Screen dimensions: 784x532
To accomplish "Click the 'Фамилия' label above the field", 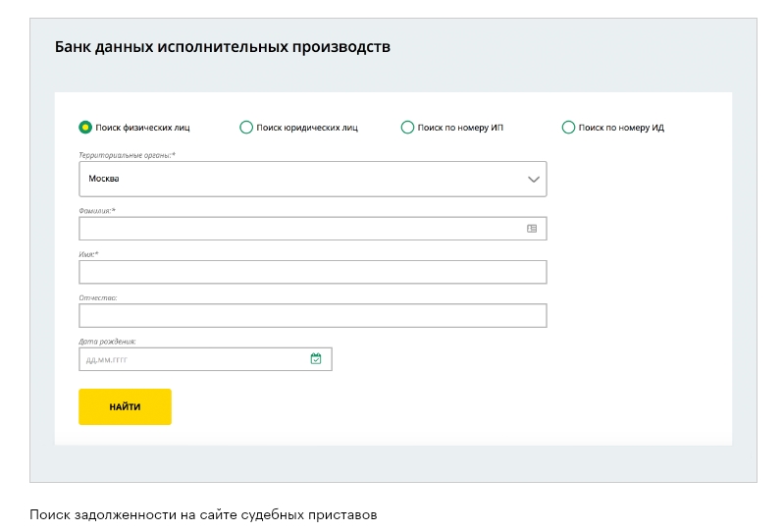I will point(97,210).
